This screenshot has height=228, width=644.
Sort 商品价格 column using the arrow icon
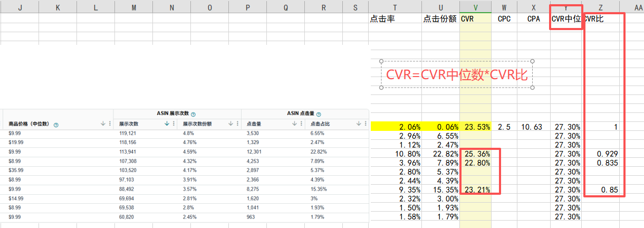(103, 124)
